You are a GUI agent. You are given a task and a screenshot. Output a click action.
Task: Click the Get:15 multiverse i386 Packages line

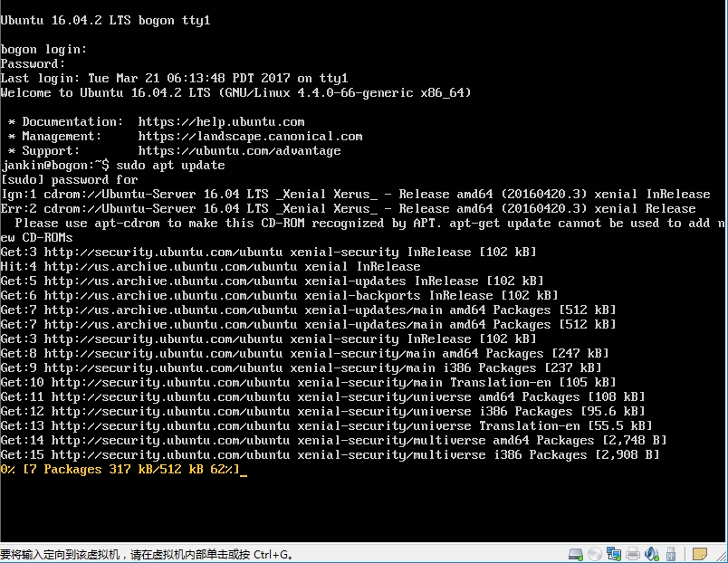(330, 455)
